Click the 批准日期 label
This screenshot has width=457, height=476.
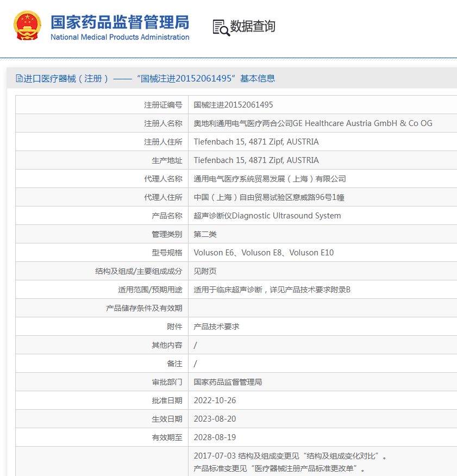(167, 400)
